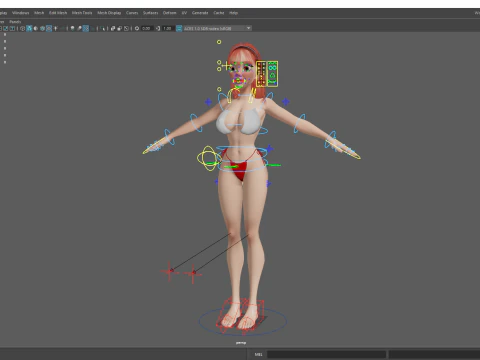This screenshot has height=360, width=480.
Task: Select the blue diamond control near character's right shoulder
Action: 208,102
